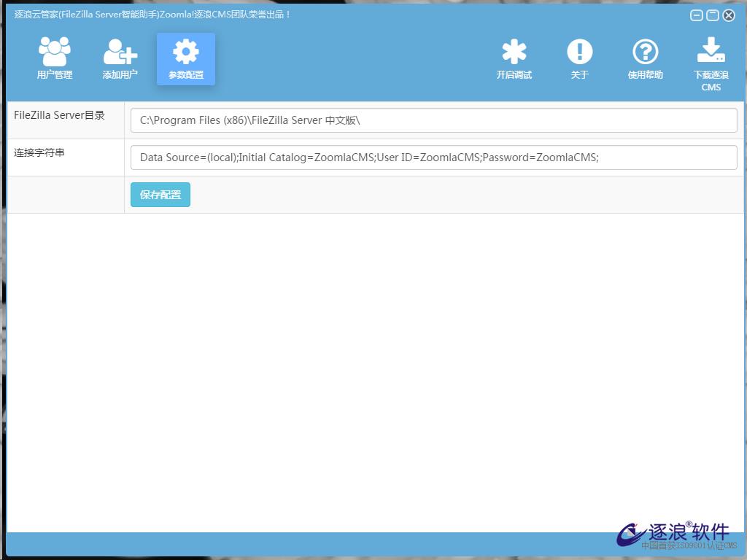This screenshot has width=747, height=560.
Task: Save configuration with 保存配置 button
Action: [160, 195]
